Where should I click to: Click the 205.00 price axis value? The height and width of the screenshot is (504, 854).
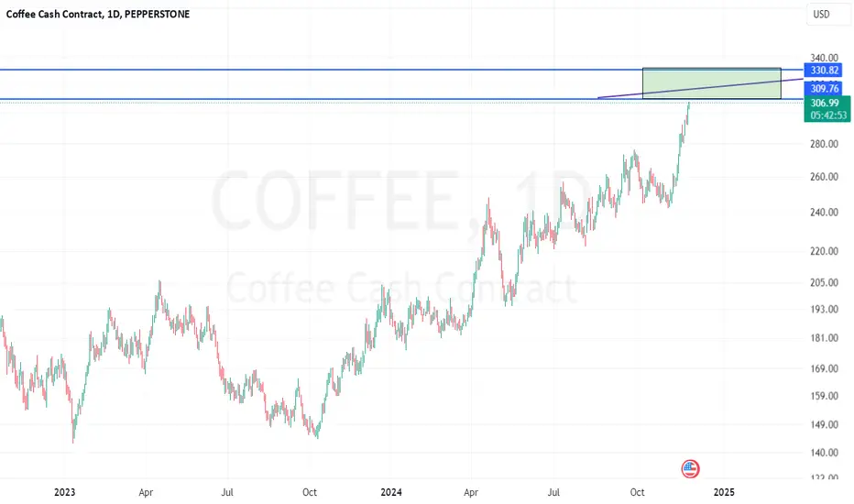(824, 282)
